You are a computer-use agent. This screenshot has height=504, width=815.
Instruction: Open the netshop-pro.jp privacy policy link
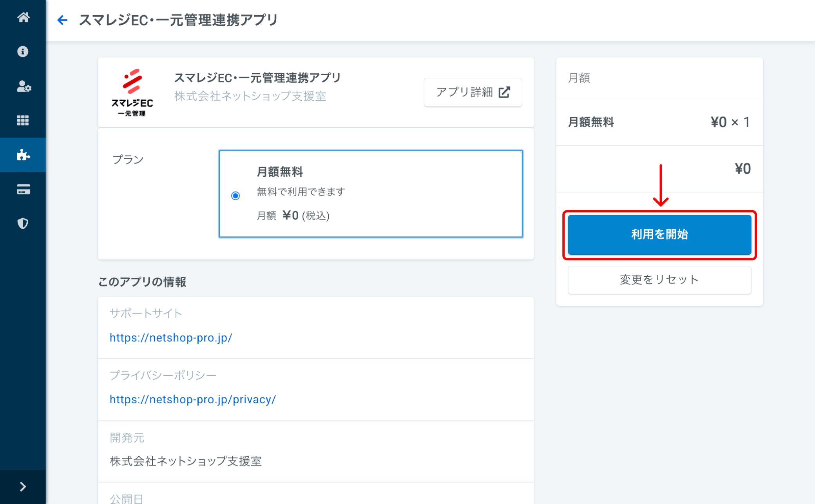coord(193,399)
